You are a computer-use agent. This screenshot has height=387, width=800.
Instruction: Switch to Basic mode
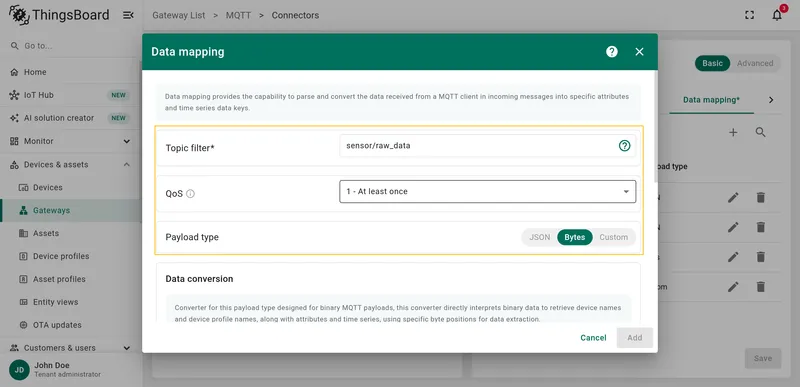712,63
